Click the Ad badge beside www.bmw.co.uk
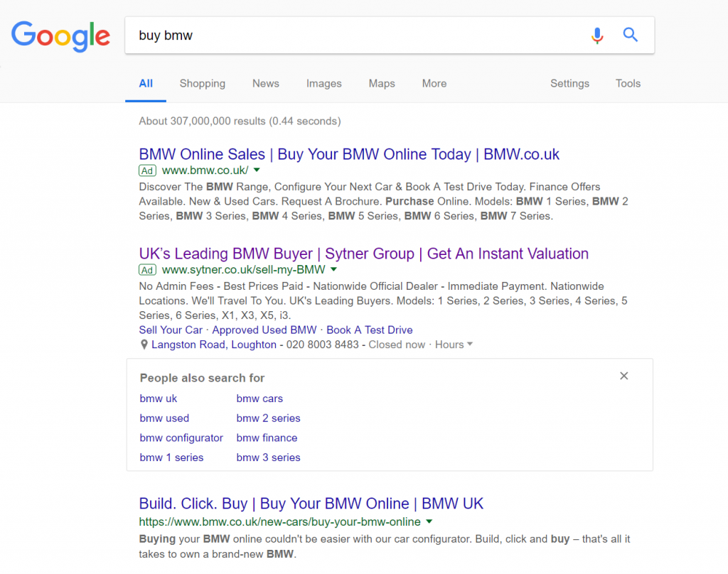 pyautogui.click(x=147, y=170)
